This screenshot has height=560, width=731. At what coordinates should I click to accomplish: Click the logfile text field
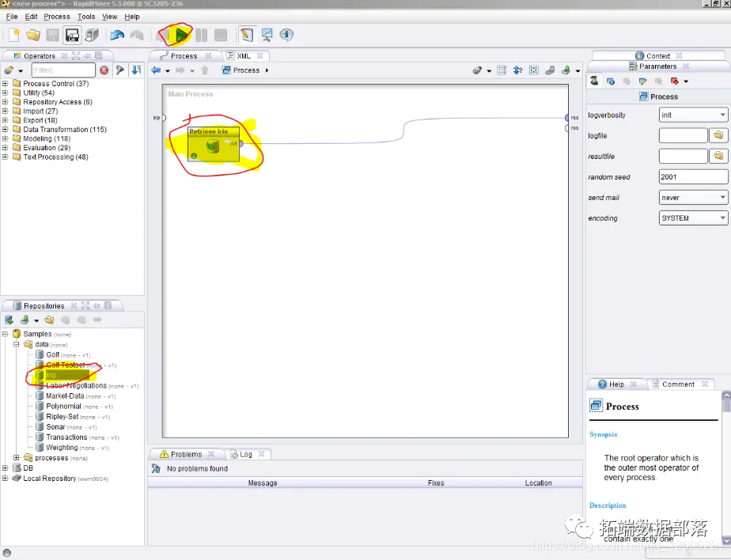684,135
